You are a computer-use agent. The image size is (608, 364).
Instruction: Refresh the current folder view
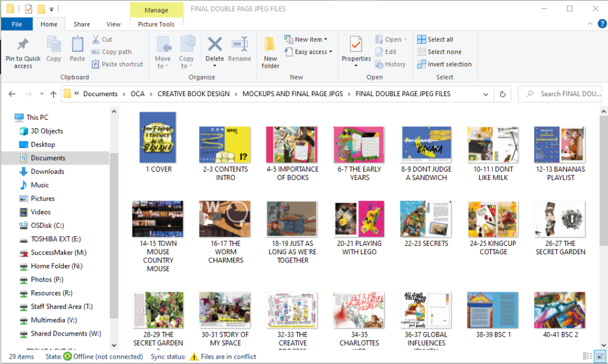(503, 94)
